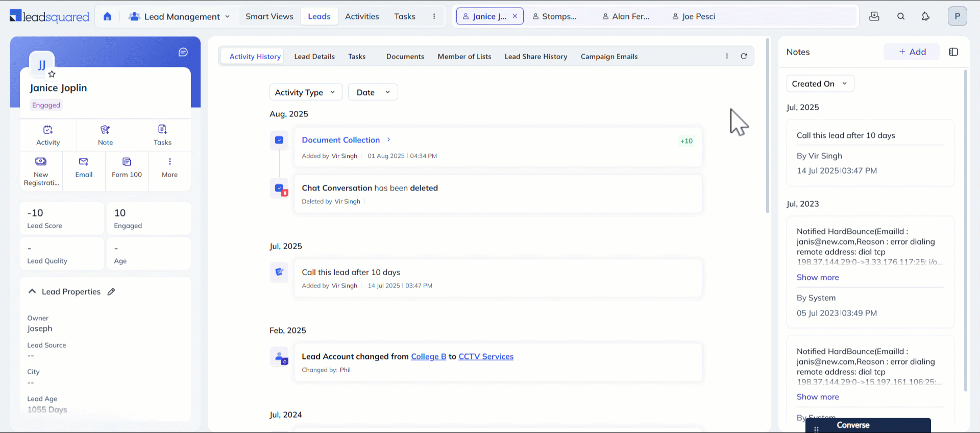Click the deleted Chat Conversation activity icon
The height and width of the screenshot is (433, 980).
(279, 188)
